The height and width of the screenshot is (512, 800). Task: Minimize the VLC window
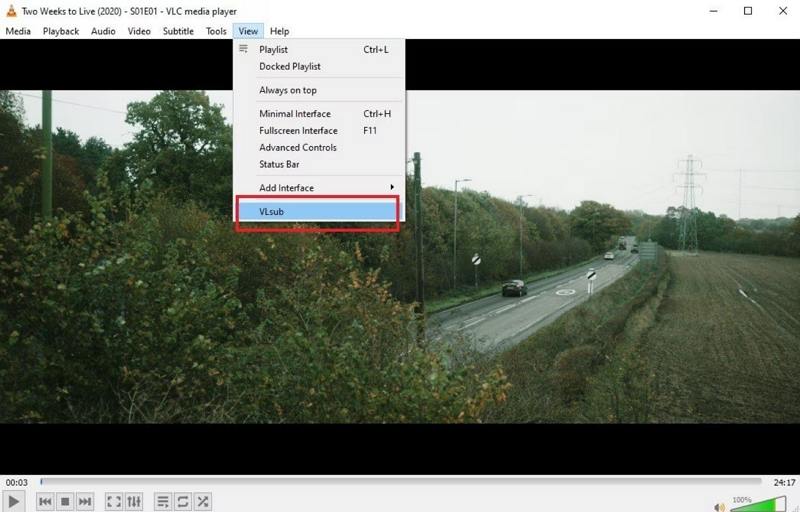coord(713,11)
